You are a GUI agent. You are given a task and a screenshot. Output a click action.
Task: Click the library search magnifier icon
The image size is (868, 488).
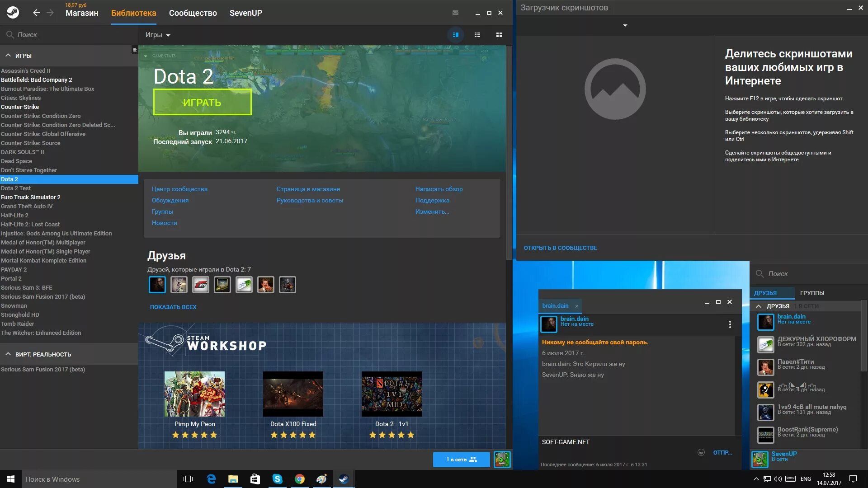click(10, 34)
